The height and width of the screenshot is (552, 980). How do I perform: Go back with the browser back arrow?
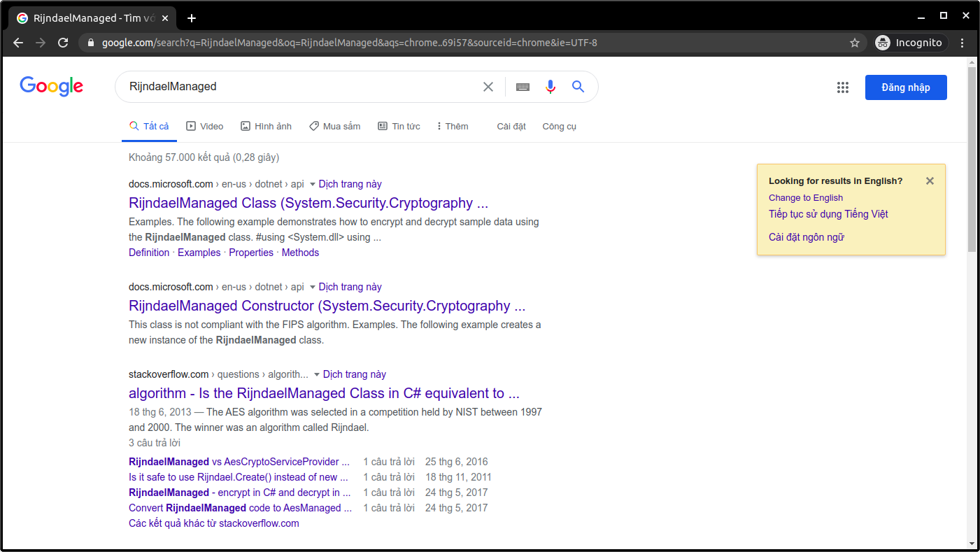(19, 43)
